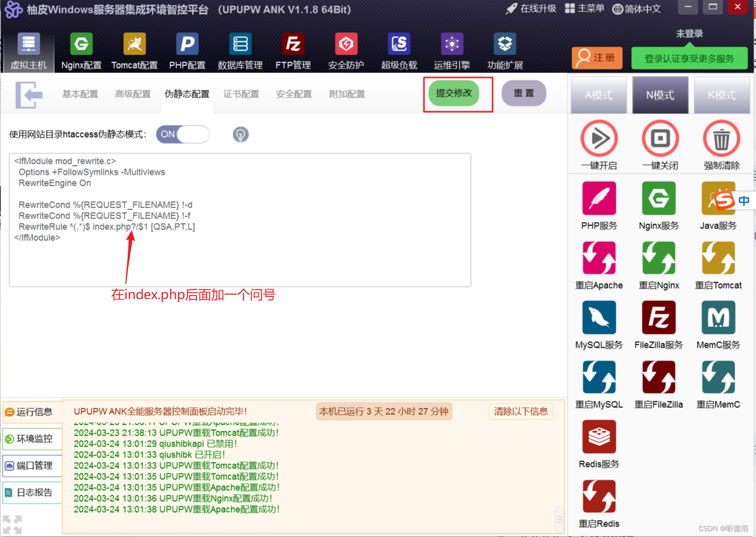Click the 清除以下信息 button
Screen dimensions: 756x537
(521, 411)
